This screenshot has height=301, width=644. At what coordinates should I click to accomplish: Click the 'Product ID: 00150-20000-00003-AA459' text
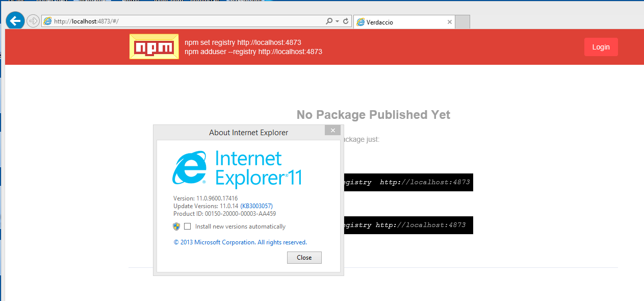(224, 214)
